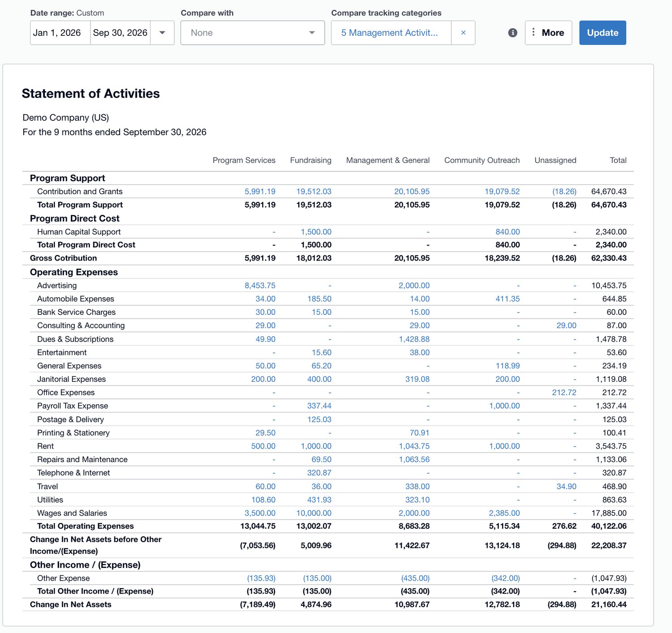Screen dimensions: 672x633
Task: Open Community Outreach Automobile Expenses 411.35
Action: tap(508, 299)
